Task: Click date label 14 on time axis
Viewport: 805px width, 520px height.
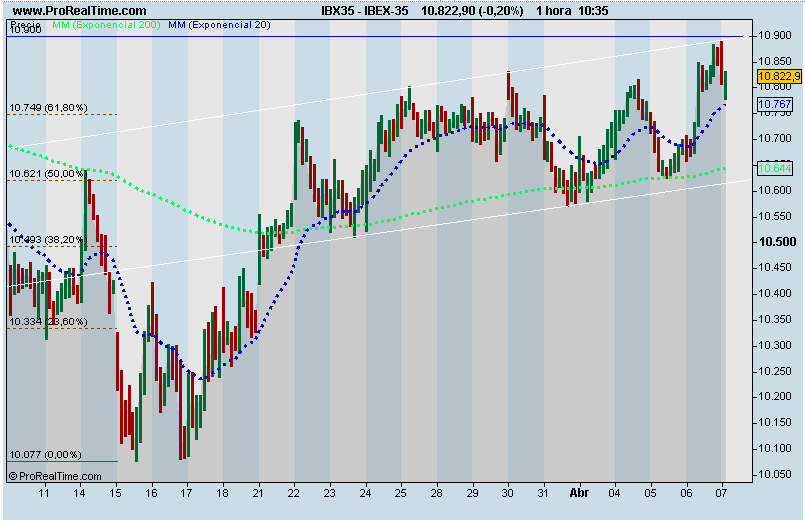Action: (x=79, y=493)
